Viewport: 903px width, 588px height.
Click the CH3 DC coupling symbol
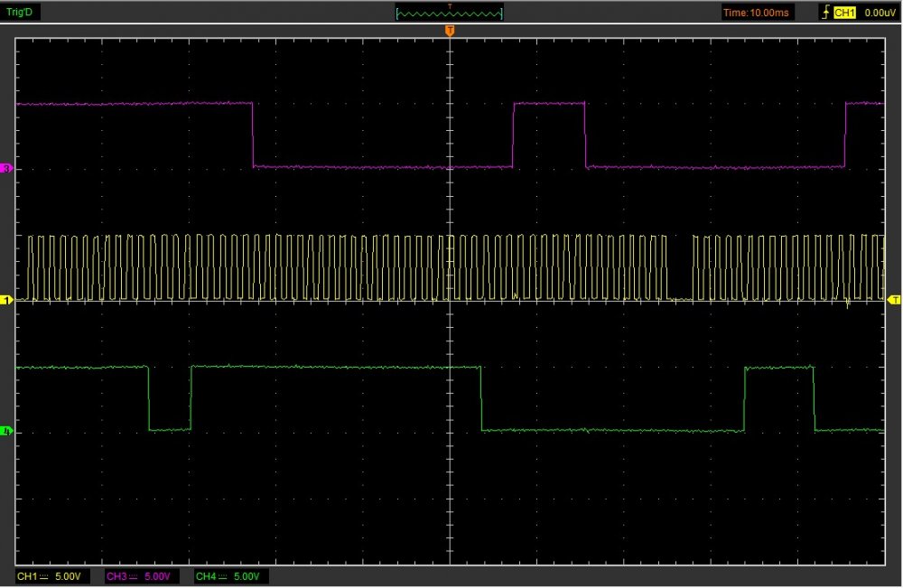tap(132, 576)
